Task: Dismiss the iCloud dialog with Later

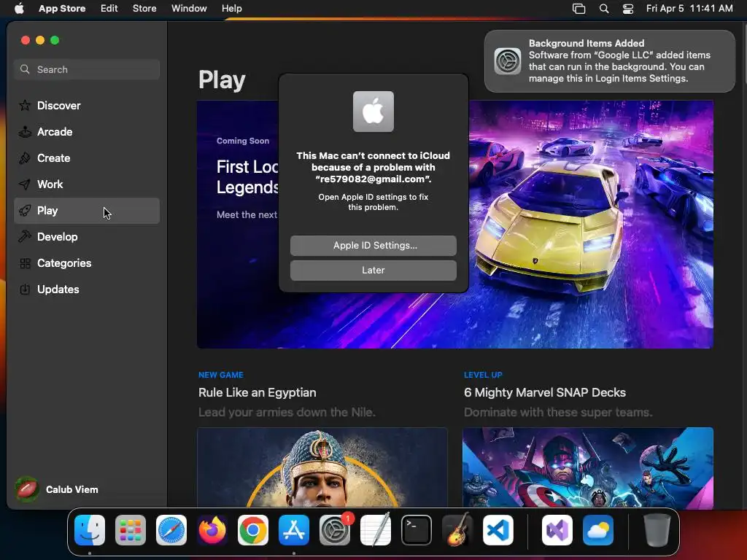Action: click(373, 270)
